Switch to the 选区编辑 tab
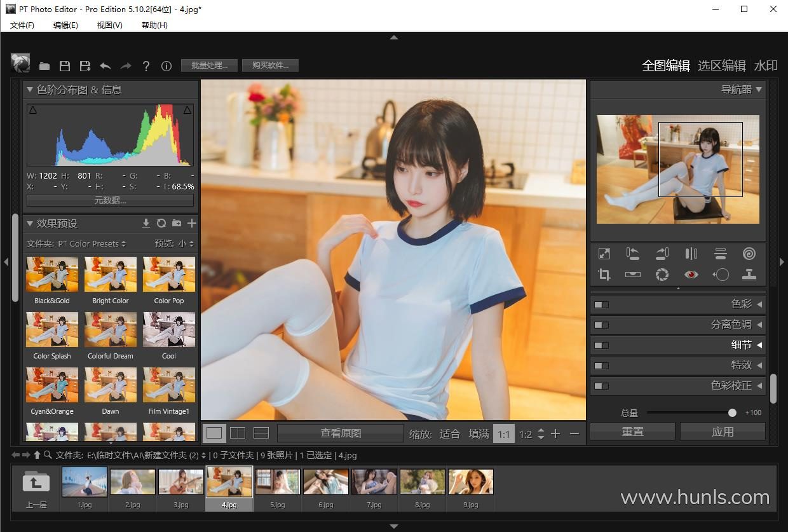Image resolution: width=788 pixels, height=532 pixels. pyautogui.click(x=721, y=65)
